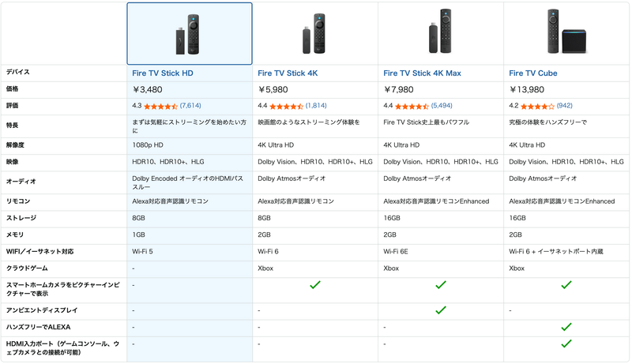This screenshot has width=632, height=364.
Task: Click the Fire TV Stick 4K Max stars
Action: tap(411, 106)
